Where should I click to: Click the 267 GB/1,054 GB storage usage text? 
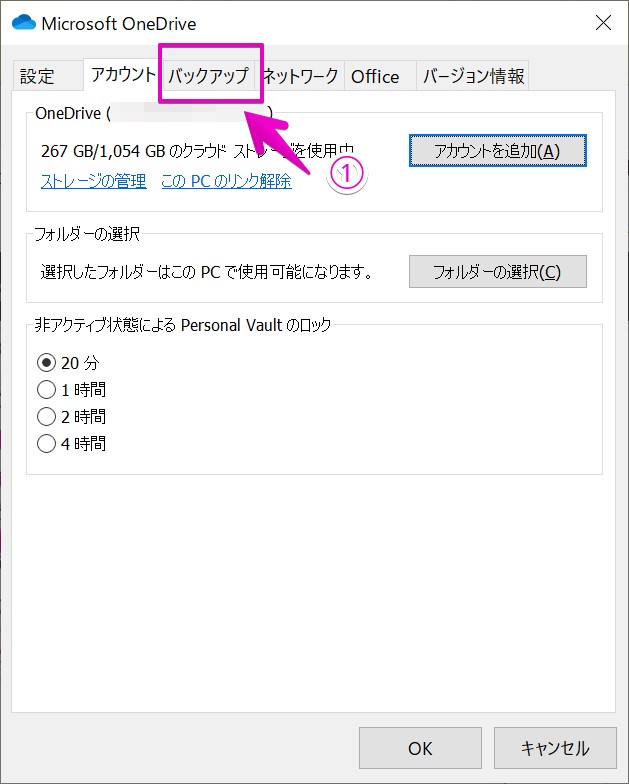click(198, 150)
